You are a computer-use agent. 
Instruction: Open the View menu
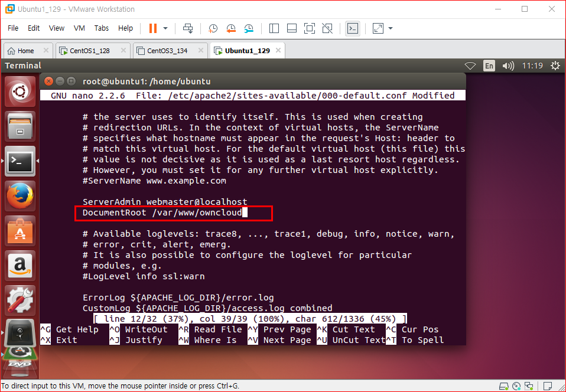tap(57, 28)
